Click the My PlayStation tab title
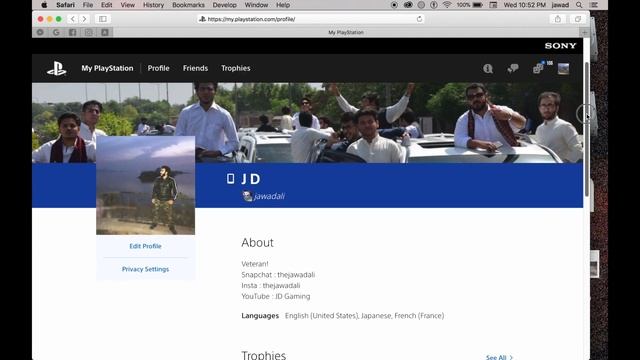Image resolution: width=640 pixels, height=360 pixels. point(346,32)
